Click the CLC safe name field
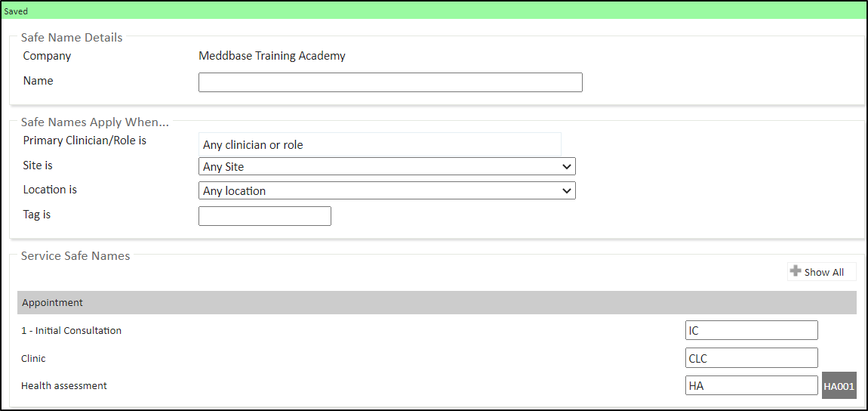 coord(751,358)
